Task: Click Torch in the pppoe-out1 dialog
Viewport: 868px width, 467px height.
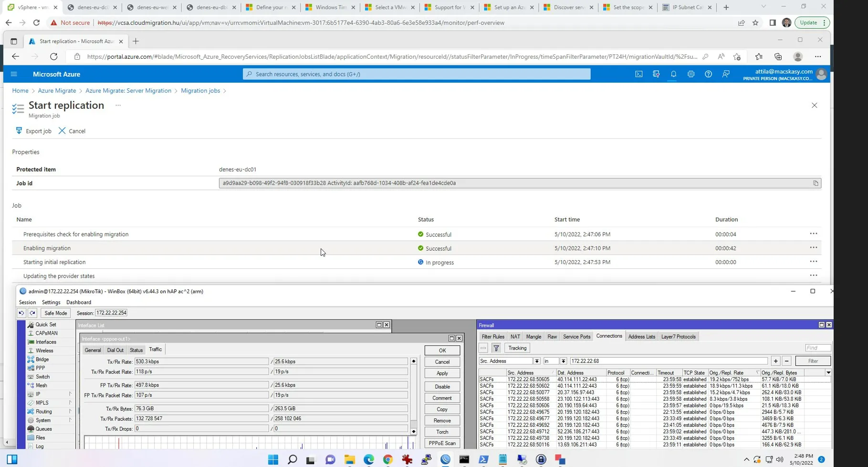Action: pos(442,432)
